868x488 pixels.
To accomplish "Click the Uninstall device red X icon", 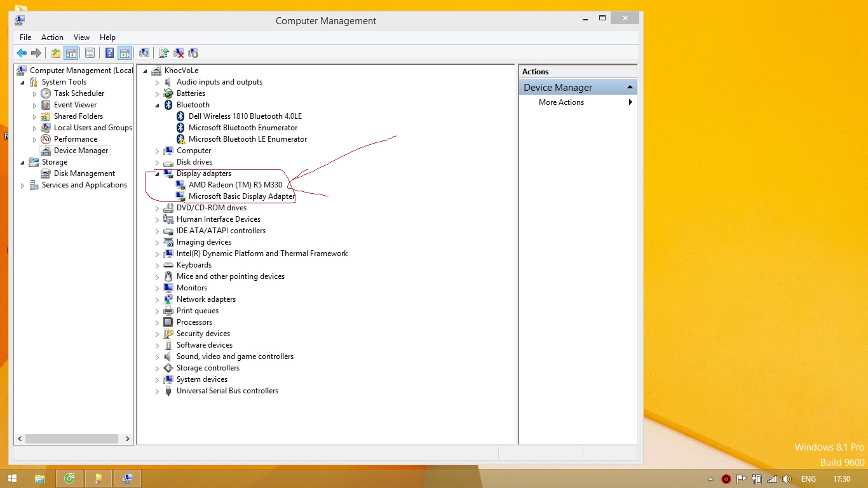I will click(x=179, y=53).
